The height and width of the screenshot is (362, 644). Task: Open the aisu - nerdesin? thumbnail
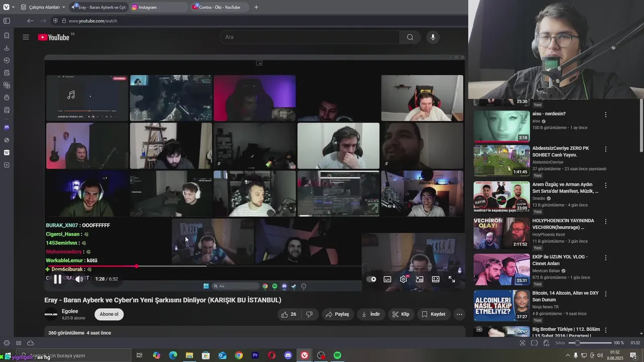coord(502,126)
